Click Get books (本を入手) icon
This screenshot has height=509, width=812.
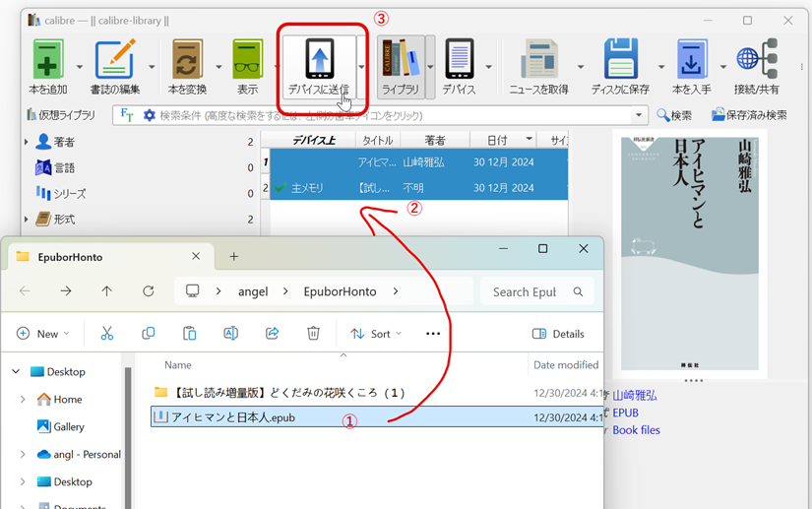(692, 58)
